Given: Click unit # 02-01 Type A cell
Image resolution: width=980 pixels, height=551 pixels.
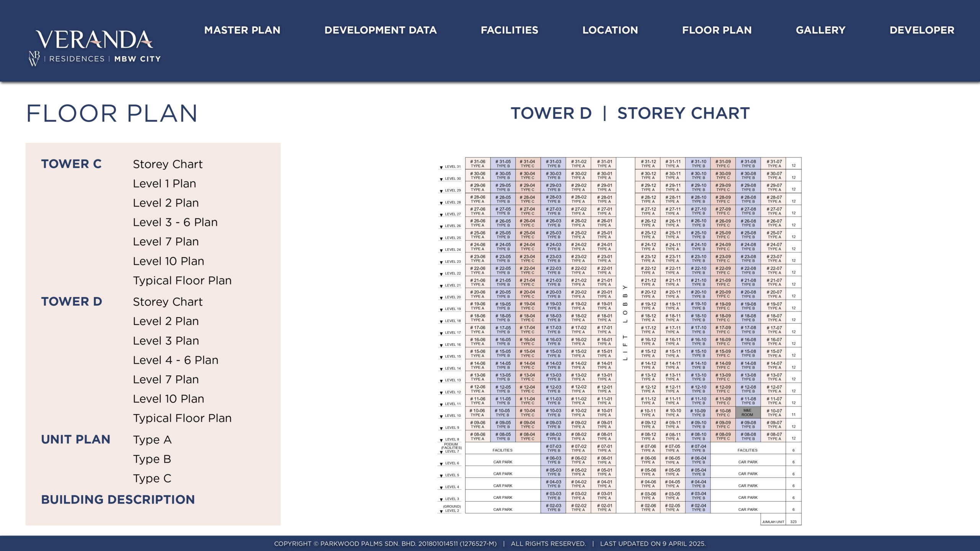Looking at the screenshot, I should (x=604, y=507).
